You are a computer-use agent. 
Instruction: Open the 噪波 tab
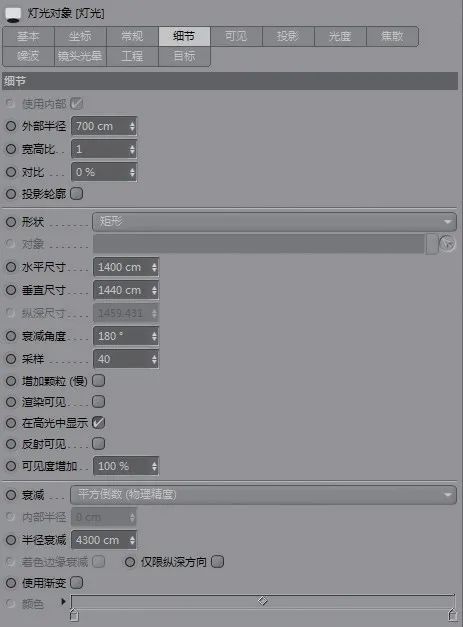(x=28, y=56)
